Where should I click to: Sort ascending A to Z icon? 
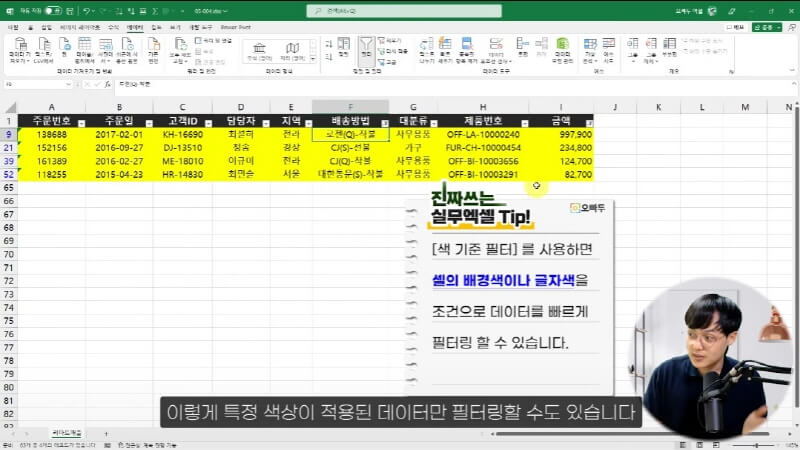(329, 44)
